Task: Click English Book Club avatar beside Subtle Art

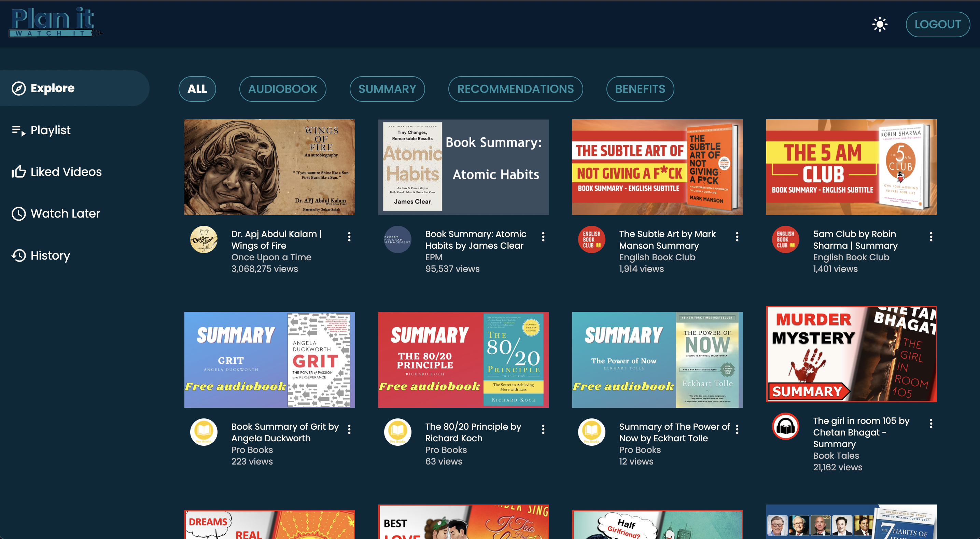Action: click(x=591, y=240)
